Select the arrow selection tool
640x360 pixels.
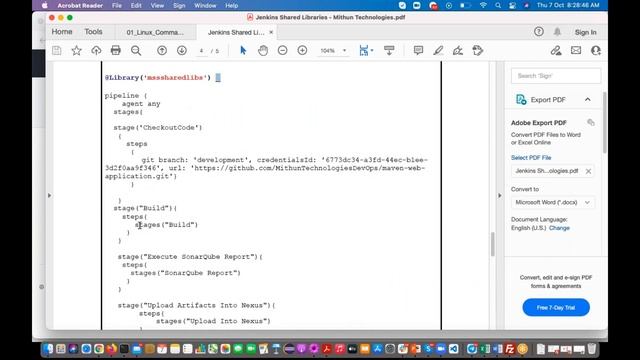pos(243,51)
